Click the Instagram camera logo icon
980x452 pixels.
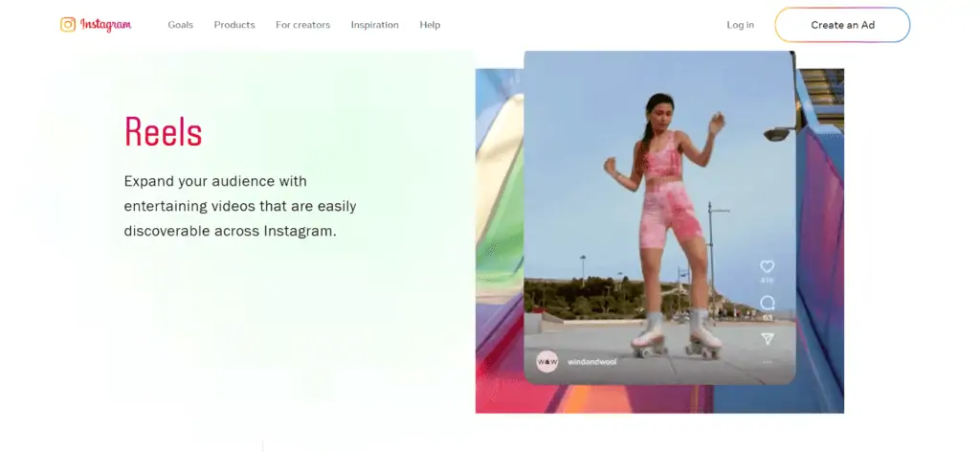pos(68,25)
